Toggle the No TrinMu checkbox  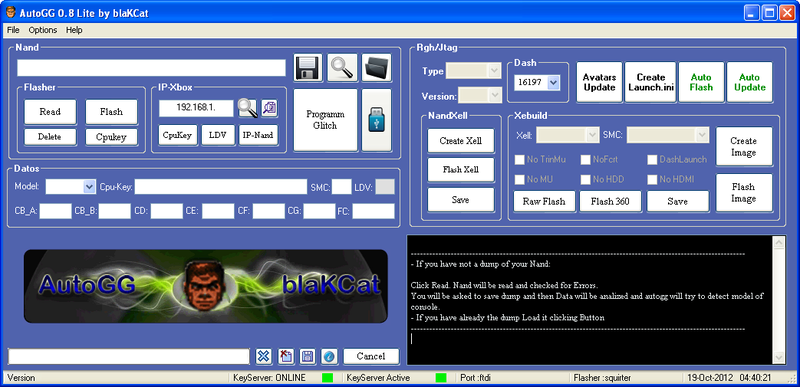[519, 160]
